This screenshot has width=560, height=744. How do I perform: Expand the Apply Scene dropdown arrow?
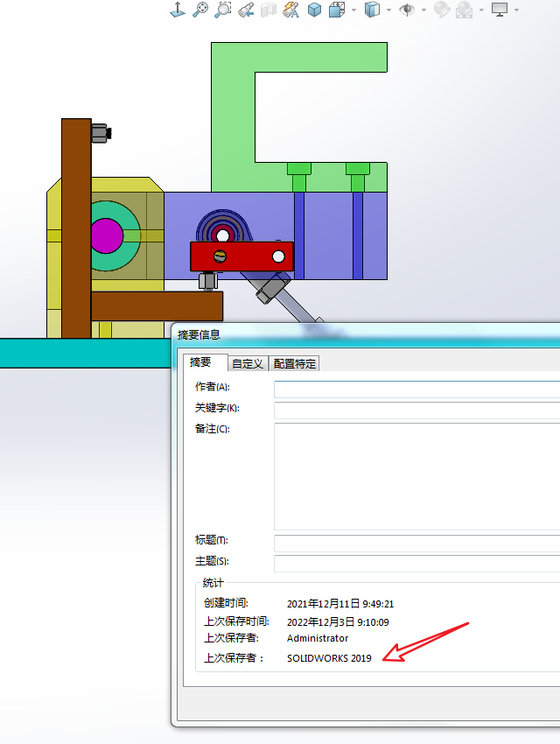pos(481,10)
